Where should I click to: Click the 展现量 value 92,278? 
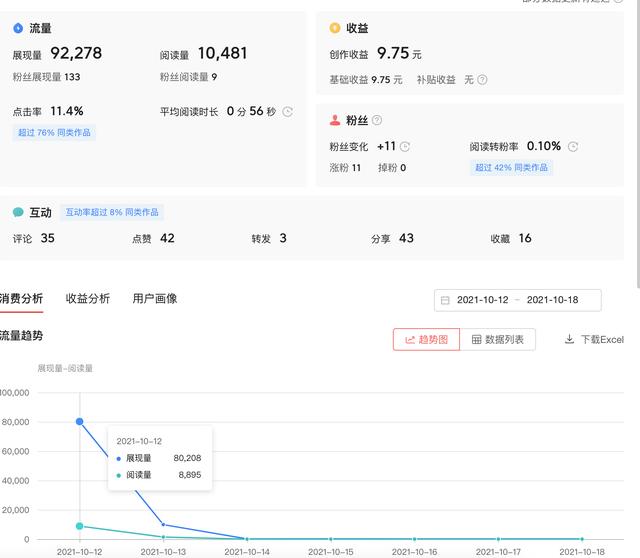76,53
